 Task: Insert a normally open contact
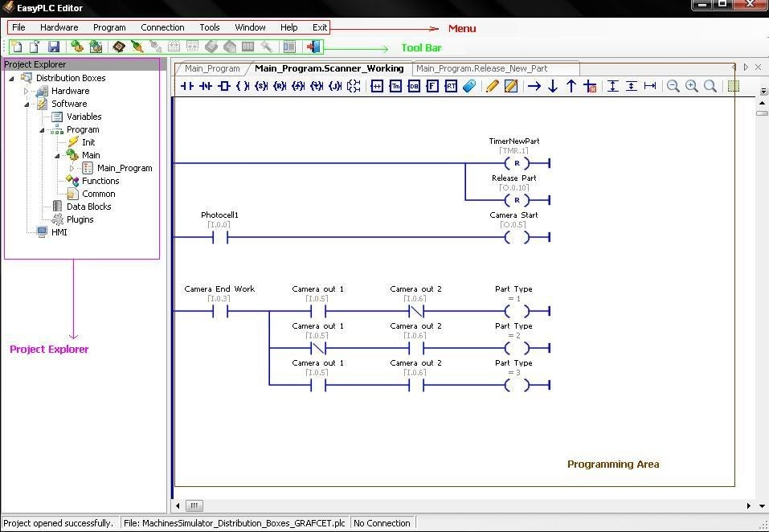pos(187,86)
